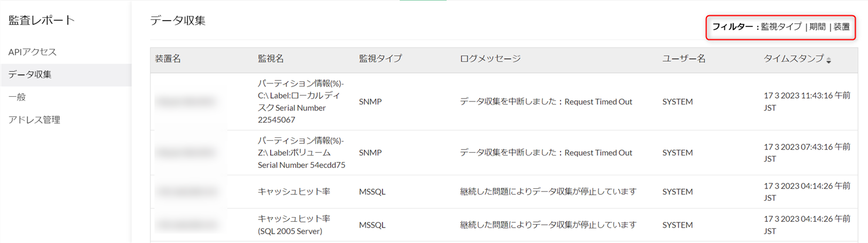Viewport: 868px width, 243px height.
Task: Open the 期間 filter
Action: [x=817, y=27]
